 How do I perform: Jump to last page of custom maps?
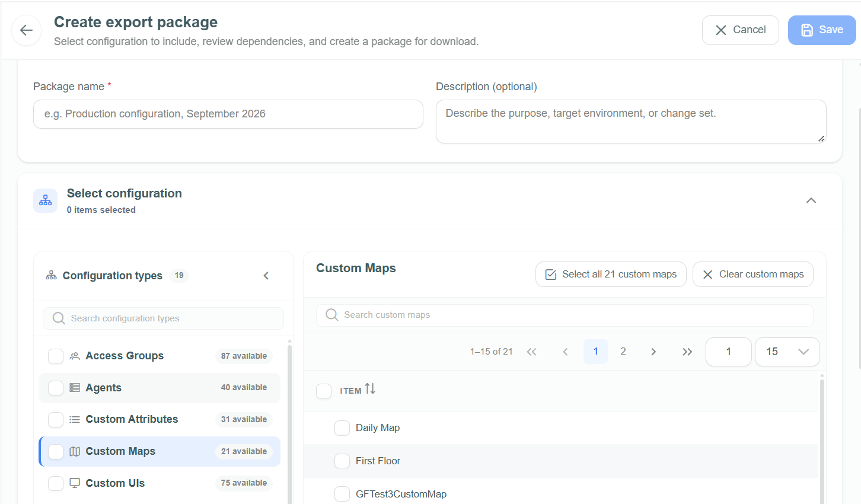[687, 352]
